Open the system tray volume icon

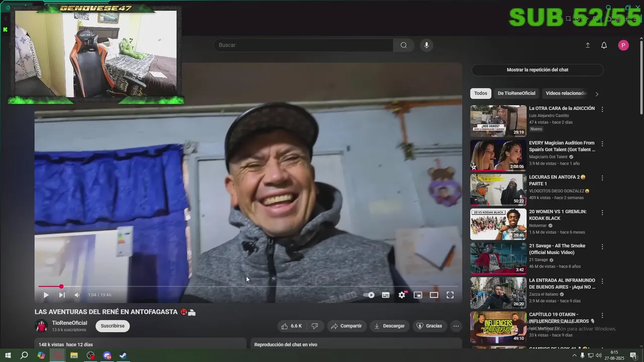pyautogui.click(x=599, y=355)
